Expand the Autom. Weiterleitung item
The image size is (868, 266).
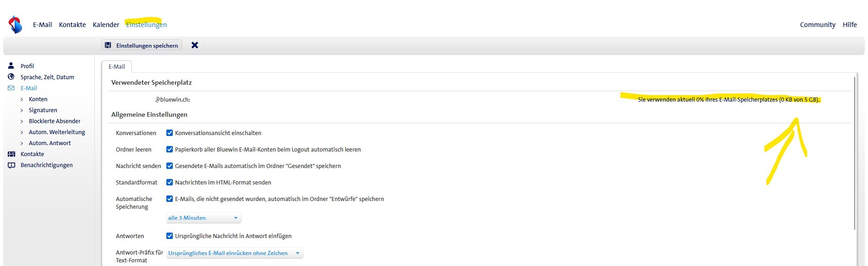click(x=22, y=132)
